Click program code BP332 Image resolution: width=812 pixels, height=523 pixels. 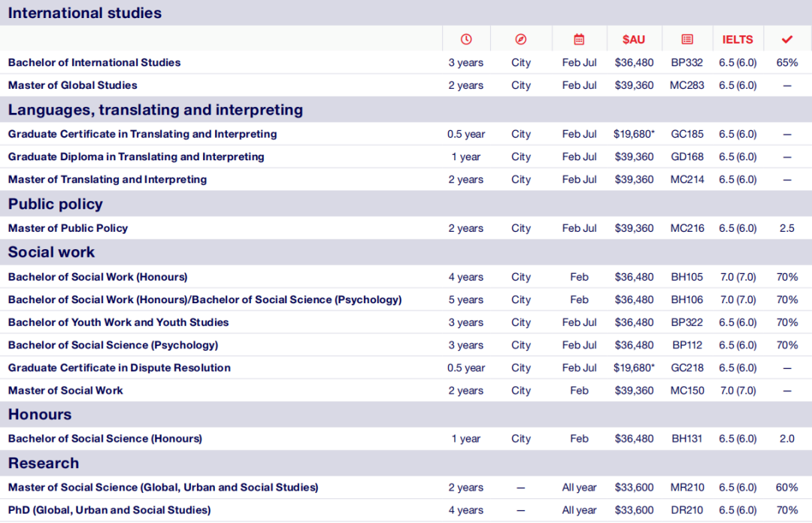[x=687, y=62]
